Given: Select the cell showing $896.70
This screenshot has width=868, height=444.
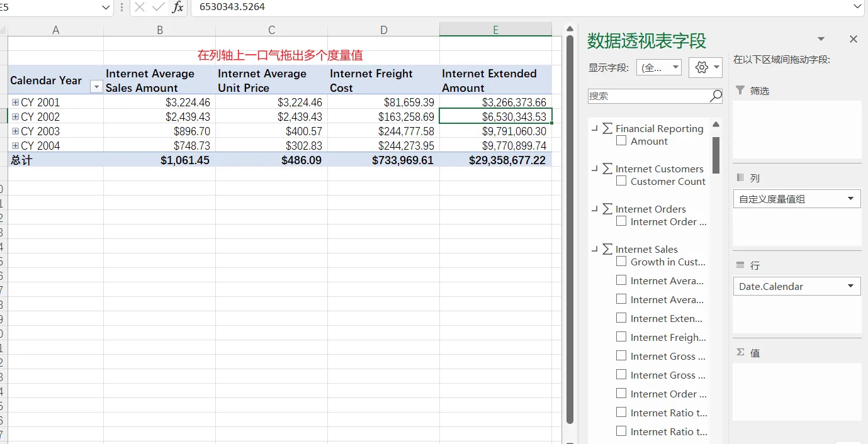Looking at the screenshot, I should [160, 131].
